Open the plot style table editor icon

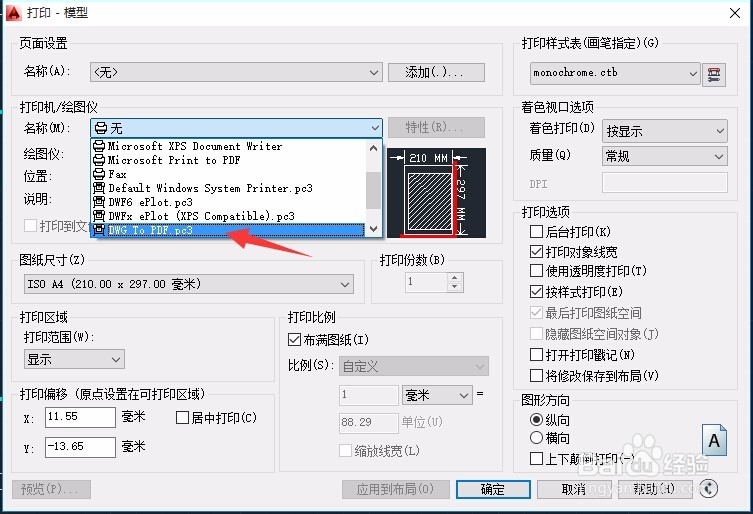tap(714, 74)
